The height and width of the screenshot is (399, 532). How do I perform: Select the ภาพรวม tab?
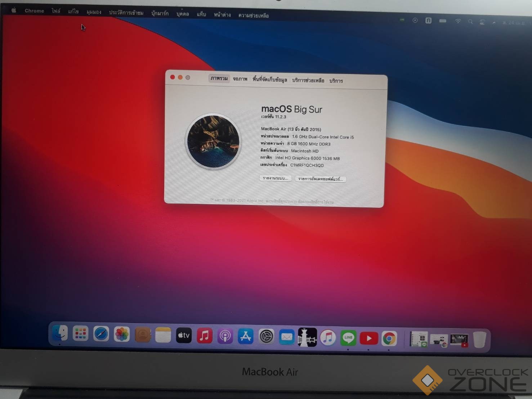pos(219,78)
